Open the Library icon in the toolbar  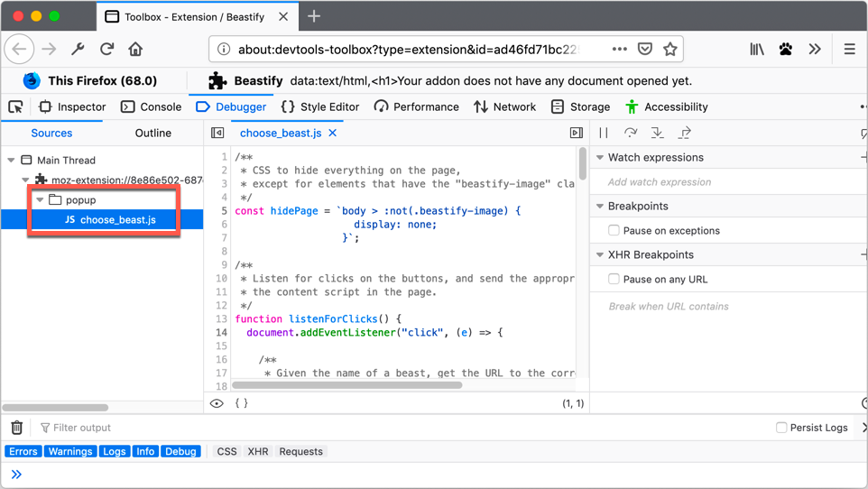click(x=757, y=50)
